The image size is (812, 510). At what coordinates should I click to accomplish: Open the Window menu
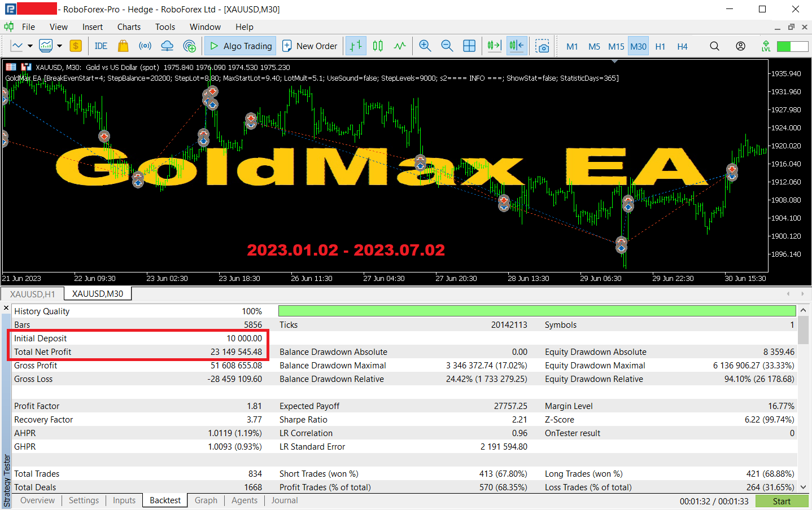(x=205, y=27)
